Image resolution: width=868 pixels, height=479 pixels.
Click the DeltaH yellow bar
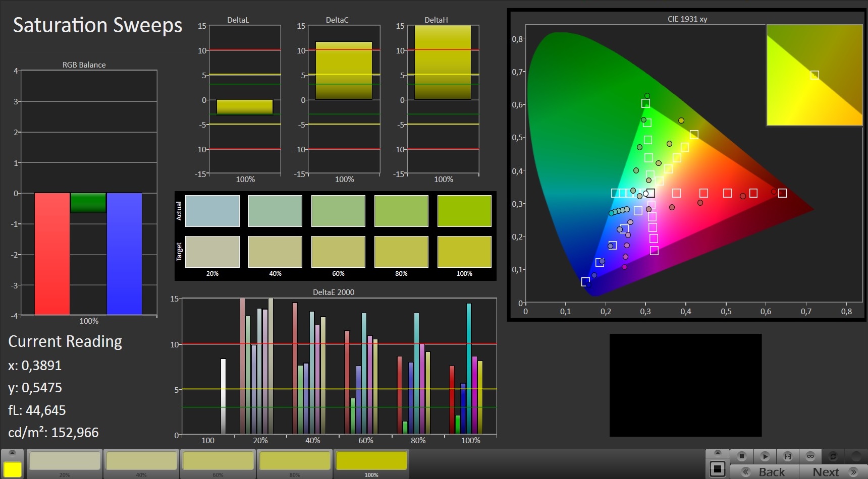click(x=443, y=62)
